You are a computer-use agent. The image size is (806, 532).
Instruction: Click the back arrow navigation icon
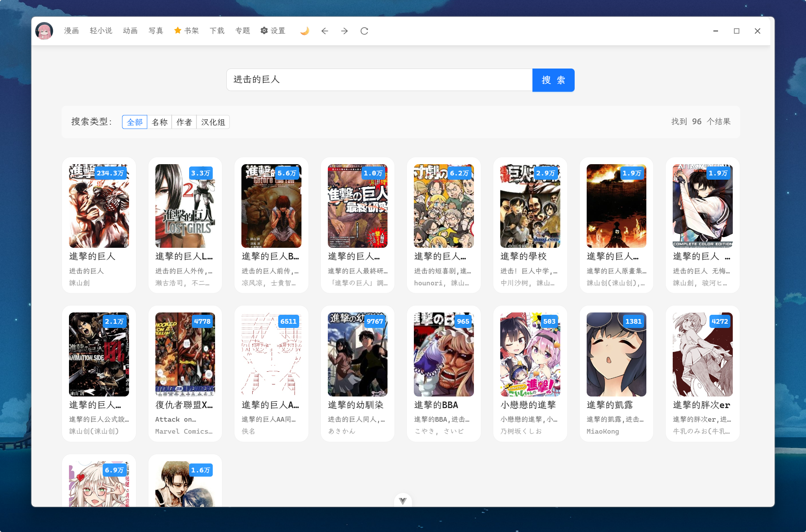click(325, 31)
